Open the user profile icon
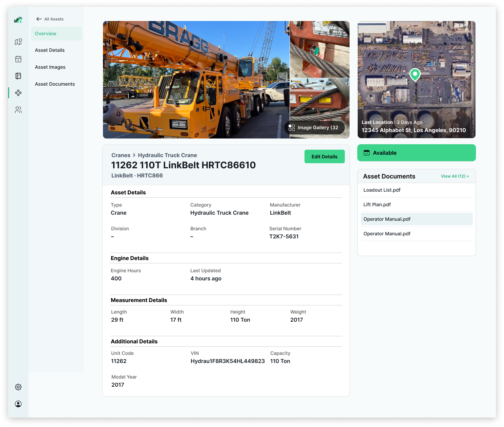This screenshot has height=427, width=504. [18, 404]
